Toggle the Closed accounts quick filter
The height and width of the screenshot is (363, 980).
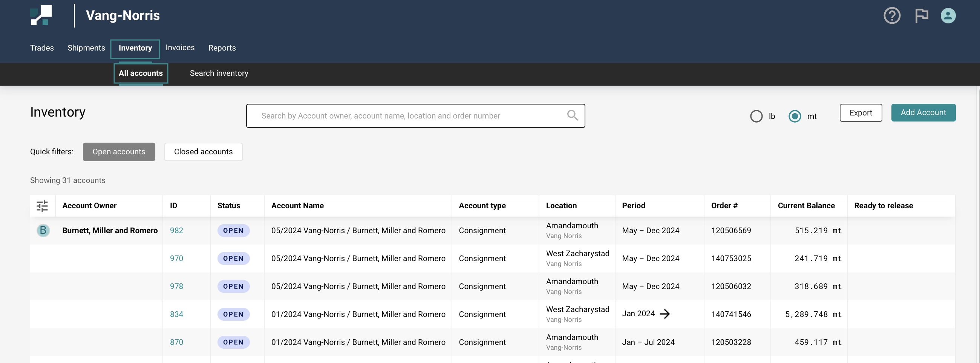pos(203,152)
